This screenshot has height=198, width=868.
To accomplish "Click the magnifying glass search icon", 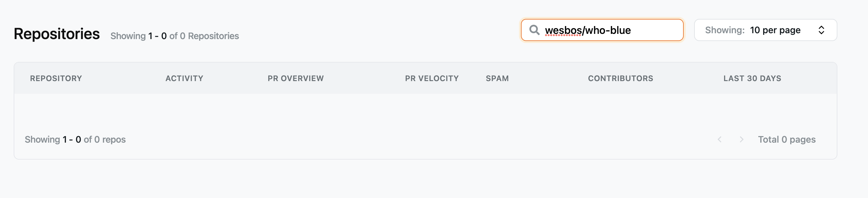I will pyautogui.click(x=535, y=30).
